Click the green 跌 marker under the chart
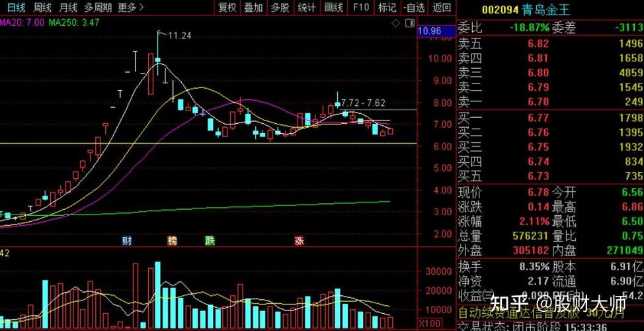The width and height of the screenshot is (644, 331). tap(210, 241)
